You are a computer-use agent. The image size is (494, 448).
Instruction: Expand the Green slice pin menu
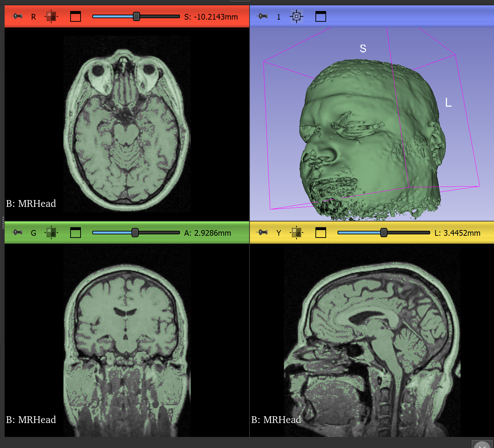click(16, 233)
